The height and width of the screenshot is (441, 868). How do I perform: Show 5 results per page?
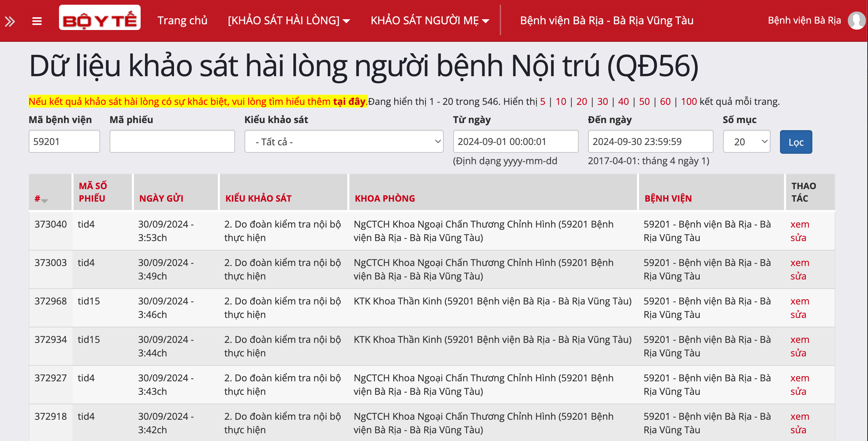542,101
